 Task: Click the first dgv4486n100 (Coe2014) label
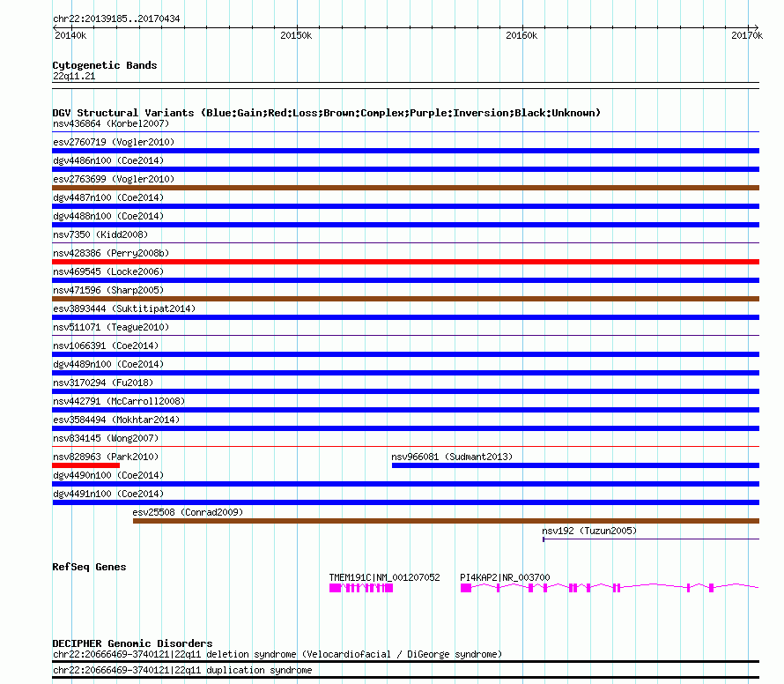(108, 160)
